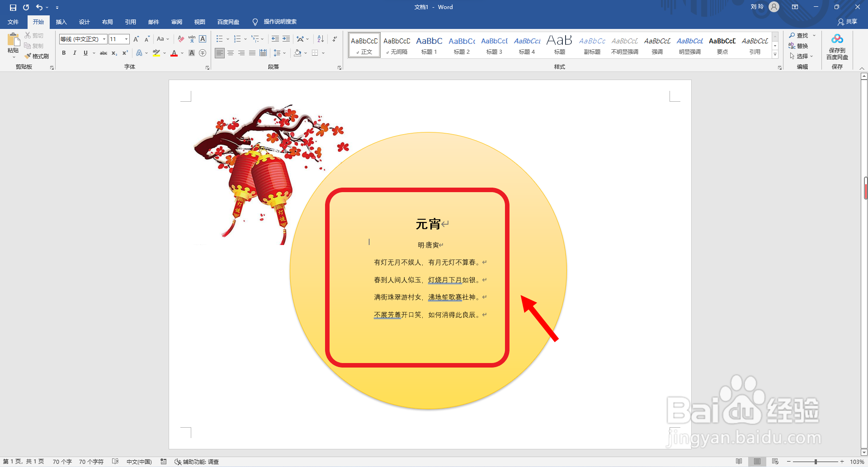Switch to print layout view in status bar
868x467 pixels.
pyautogui.click(x=757, y=462)
